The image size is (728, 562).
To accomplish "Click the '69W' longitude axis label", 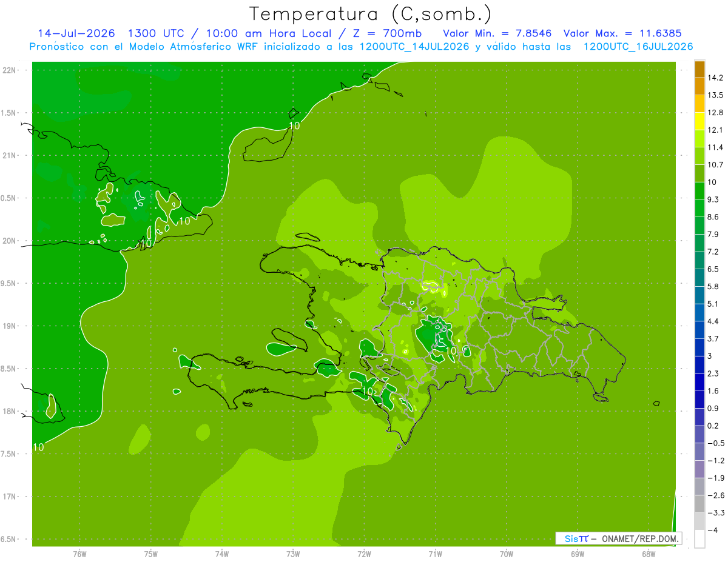I will [578, 554].
